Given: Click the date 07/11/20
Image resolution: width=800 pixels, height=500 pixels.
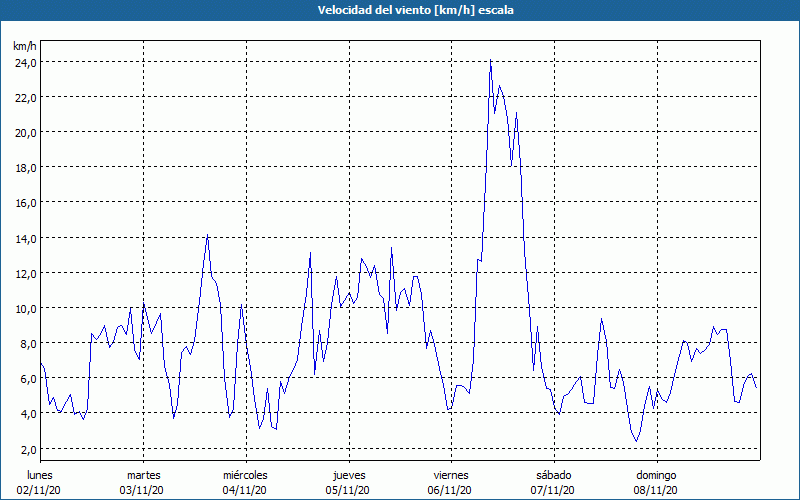Looking at the screenshot, I should coord(553,490).
